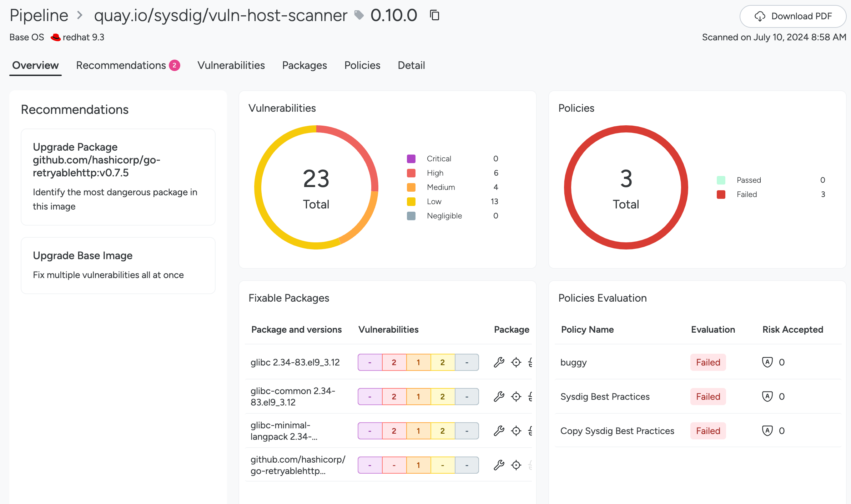Click the Failed badge for Copy Sysdig Best Practices

[x=708, y=431]
